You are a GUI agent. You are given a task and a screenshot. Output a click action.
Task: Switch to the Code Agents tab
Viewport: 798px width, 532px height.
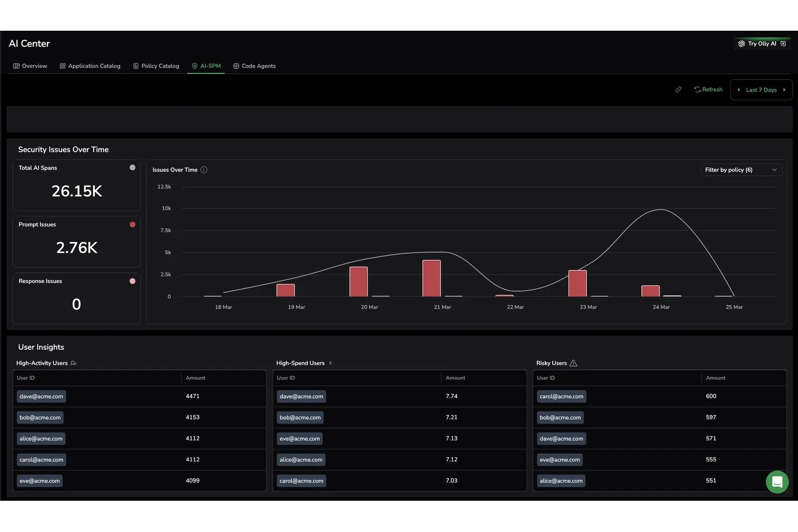[x=254, y=66]
